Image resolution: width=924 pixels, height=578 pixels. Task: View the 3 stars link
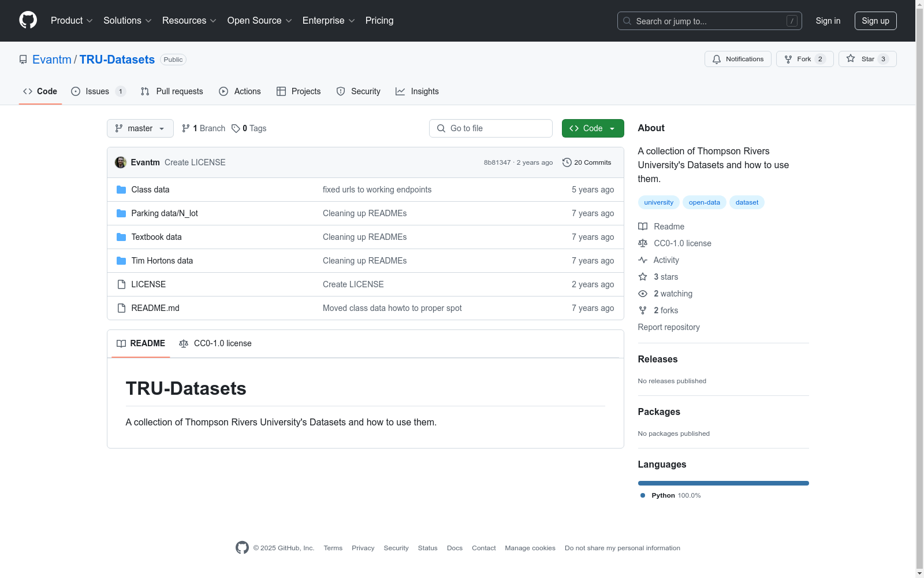click(658, 277)
